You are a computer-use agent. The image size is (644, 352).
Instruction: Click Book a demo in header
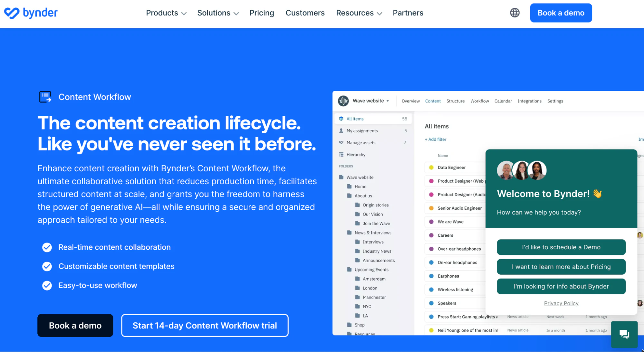click(561, 13)
